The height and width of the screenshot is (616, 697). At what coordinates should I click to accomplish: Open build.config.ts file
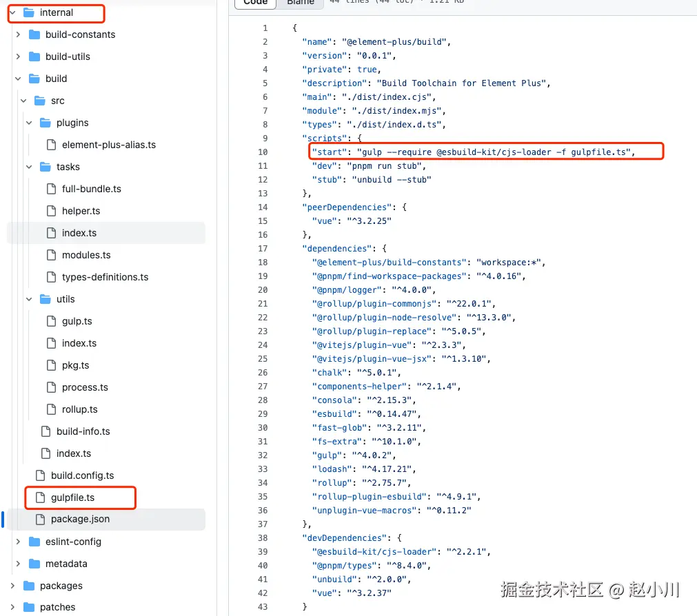[82, 475]
